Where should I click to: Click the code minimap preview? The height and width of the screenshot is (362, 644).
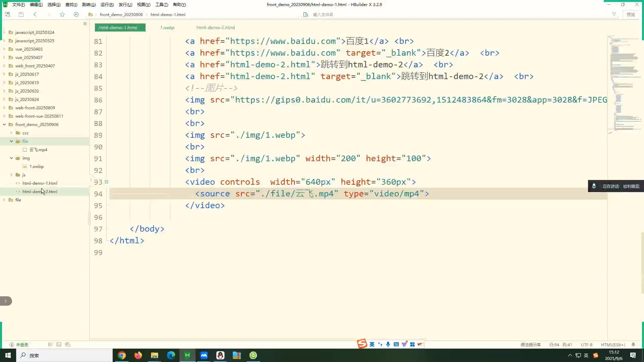(624, 84)
